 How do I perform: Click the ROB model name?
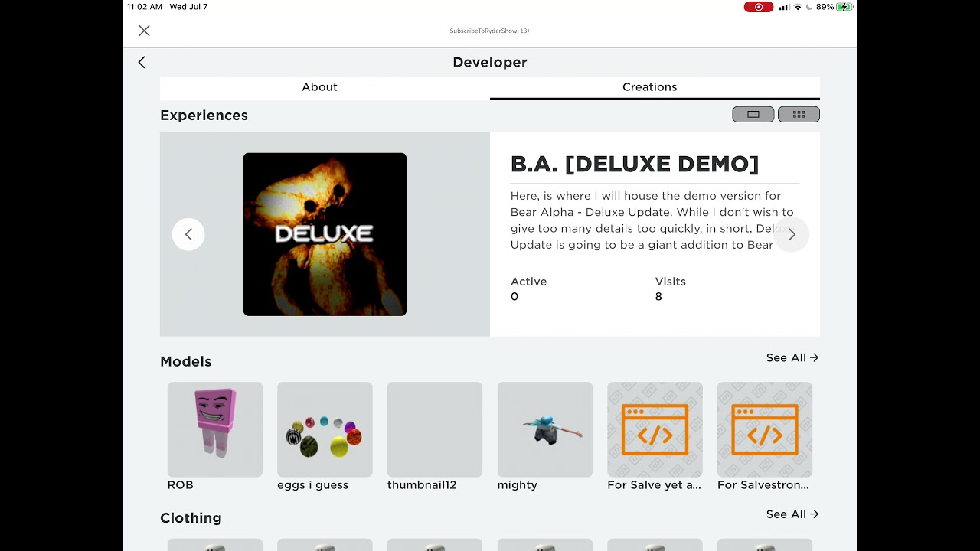[x=181, y=485]
